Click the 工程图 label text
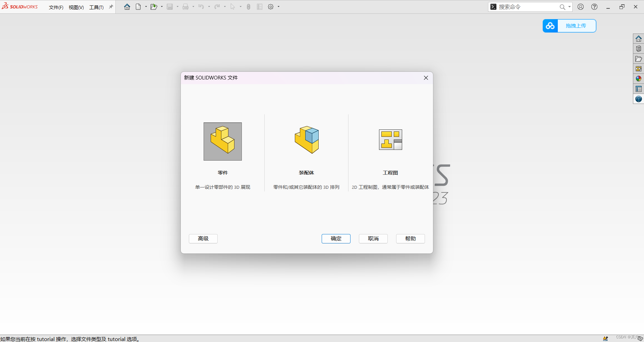Image resolution: width=644 pixels, height=342 pixels. pyautogui.click(x=390, y=173)
